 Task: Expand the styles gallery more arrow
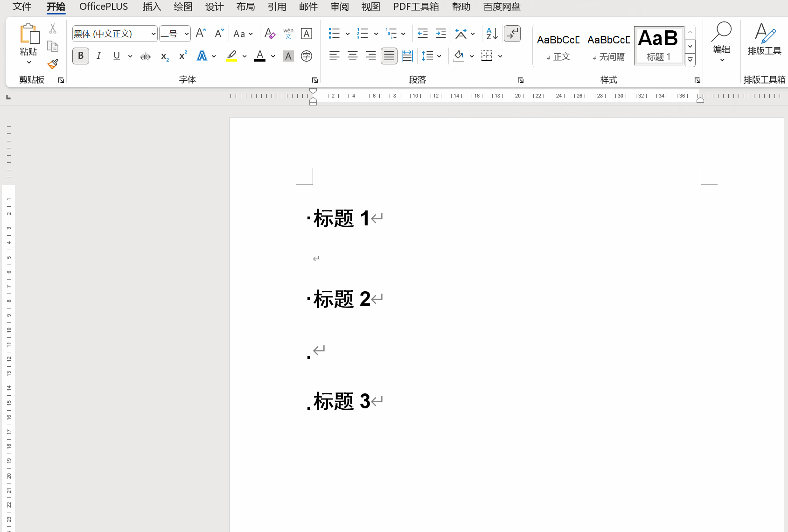690,60
